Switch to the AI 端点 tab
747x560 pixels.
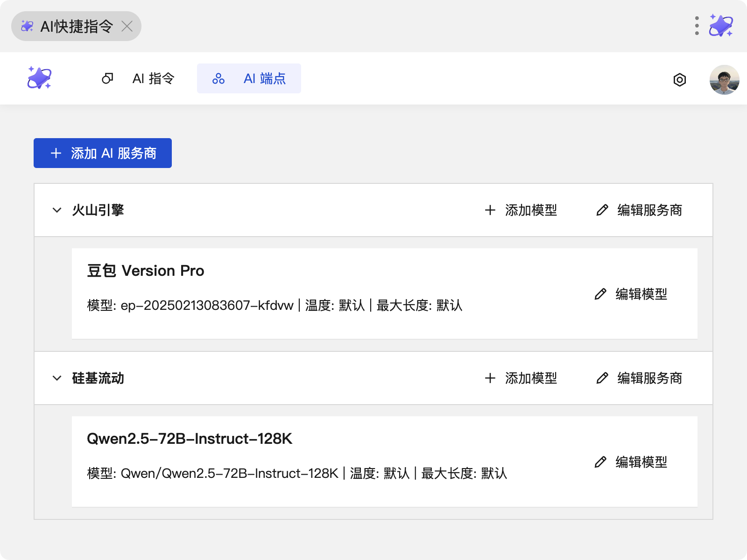tap(249, 78)
